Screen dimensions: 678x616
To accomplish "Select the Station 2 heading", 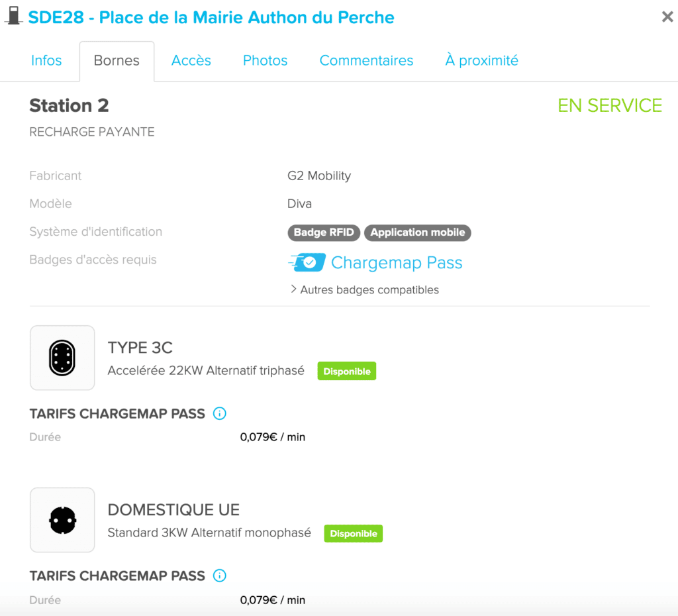I will (x=69, y=105).
